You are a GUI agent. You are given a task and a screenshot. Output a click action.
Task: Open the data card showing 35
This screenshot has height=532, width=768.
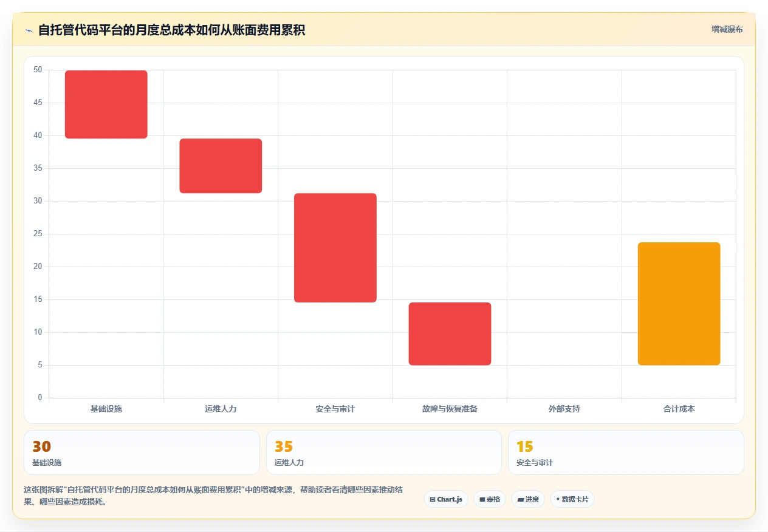tap(384, 452)
